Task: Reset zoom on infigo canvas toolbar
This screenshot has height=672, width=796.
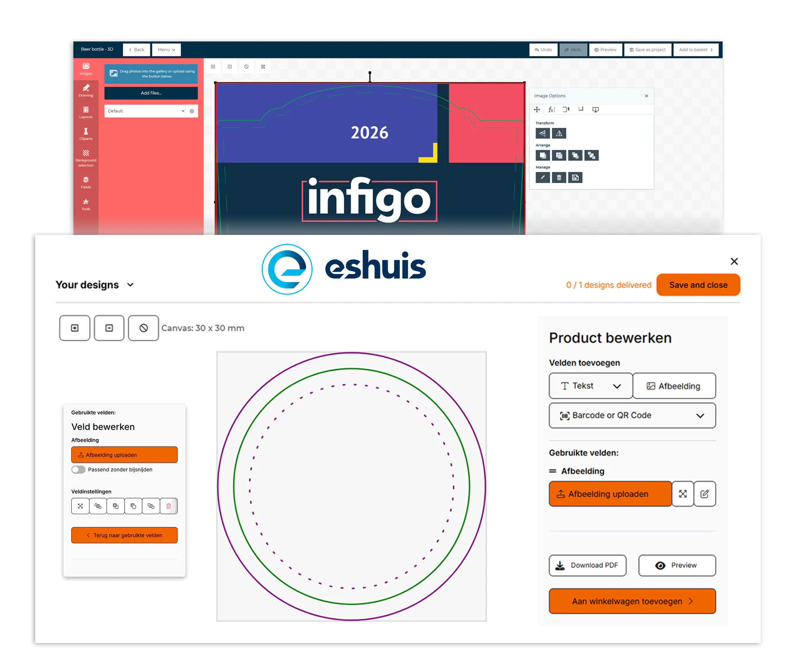Action: click(246, 67)
